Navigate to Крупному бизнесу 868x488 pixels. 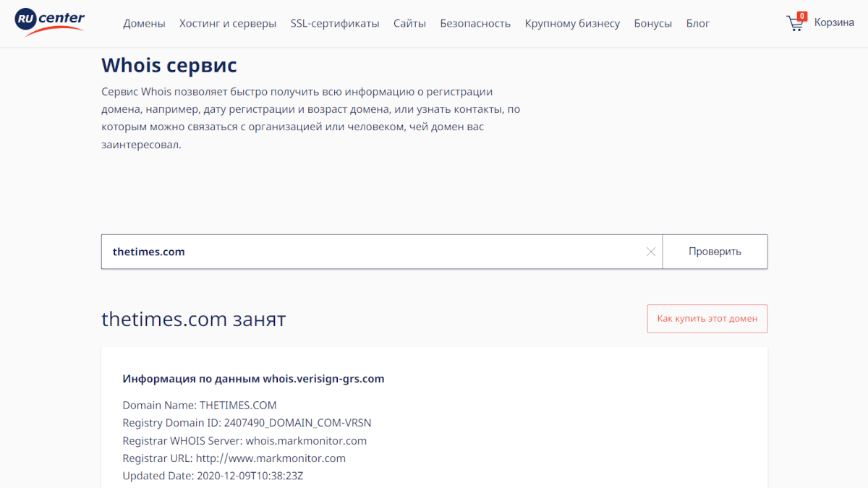pos(572,23)
